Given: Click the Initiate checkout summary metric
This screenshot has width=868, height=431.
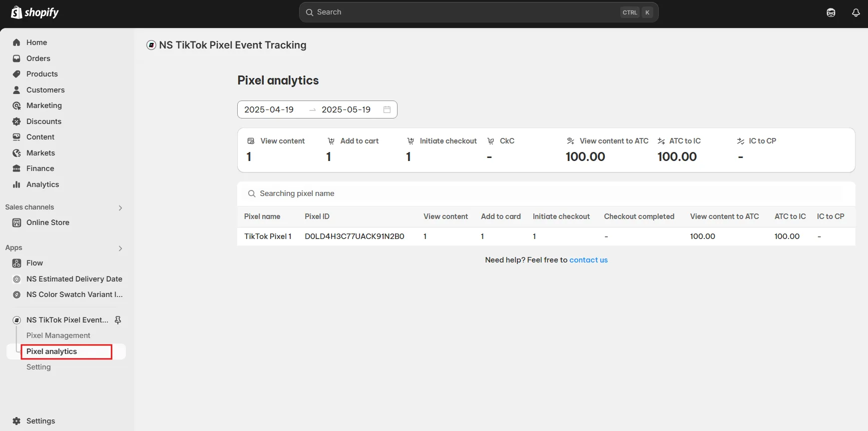Looking at the screenshot, I should (x=441, y=149).
